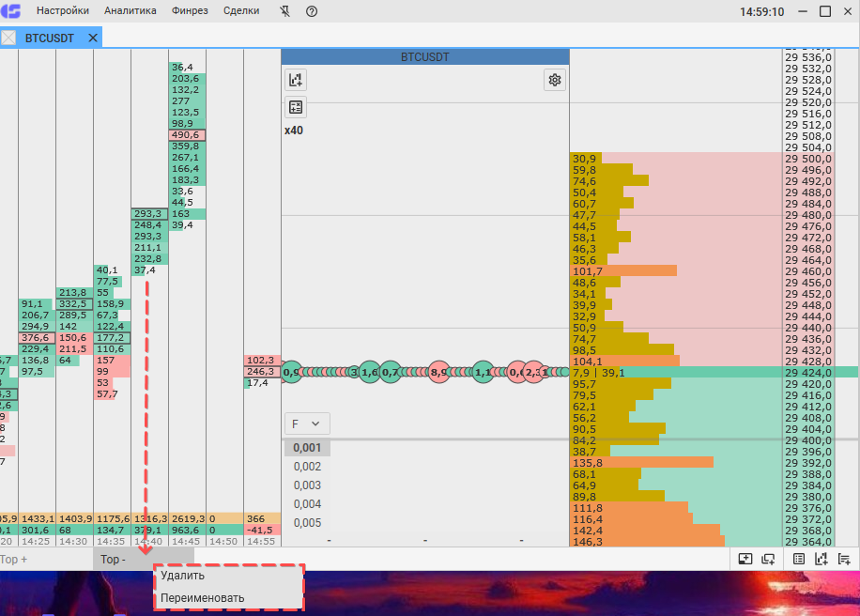The image size is (860, 616).
Task: Open the Настройки menu
Action: 63,11
